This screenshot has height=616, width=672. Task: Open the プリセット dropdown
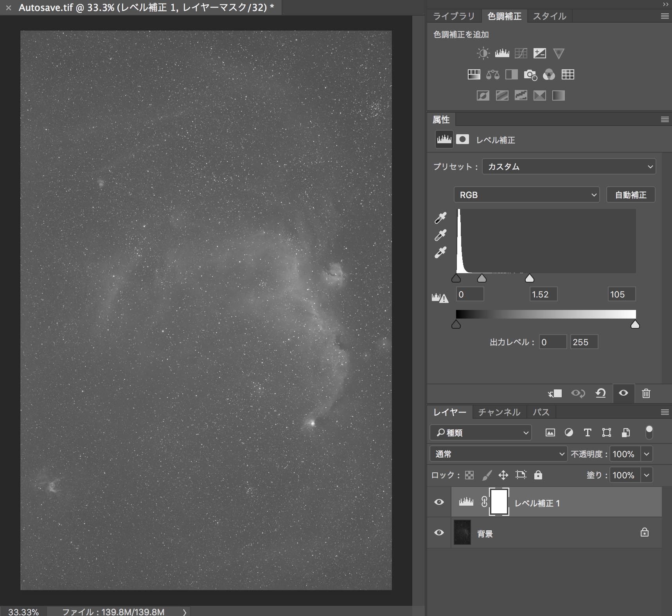point(569,166)
